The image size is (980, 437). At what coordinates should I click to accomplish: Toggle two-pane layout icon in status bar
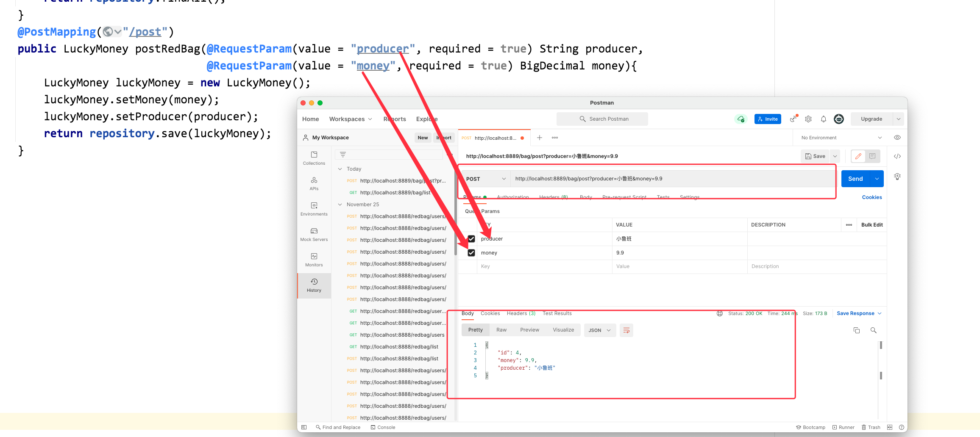[x=890, y=427]
